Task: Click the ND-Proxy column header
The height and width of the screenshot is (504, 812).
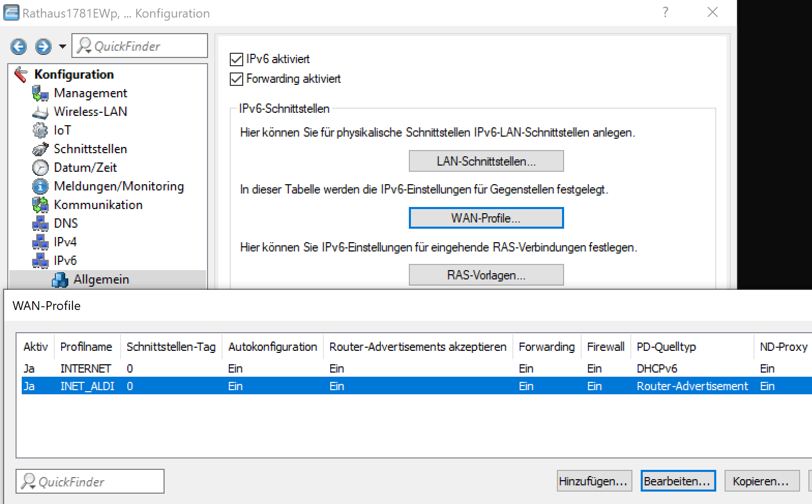Action: [x=784, y=347]
